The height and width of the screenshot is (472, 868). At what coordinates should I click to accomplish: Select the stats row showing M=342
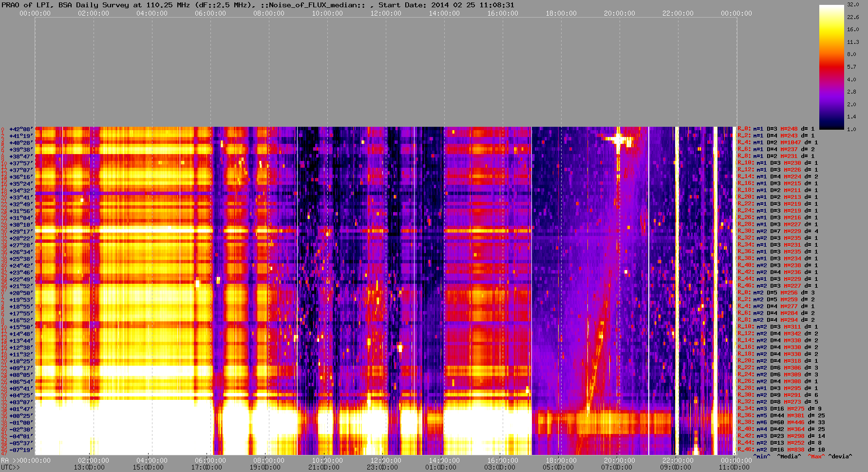[778, 334]
